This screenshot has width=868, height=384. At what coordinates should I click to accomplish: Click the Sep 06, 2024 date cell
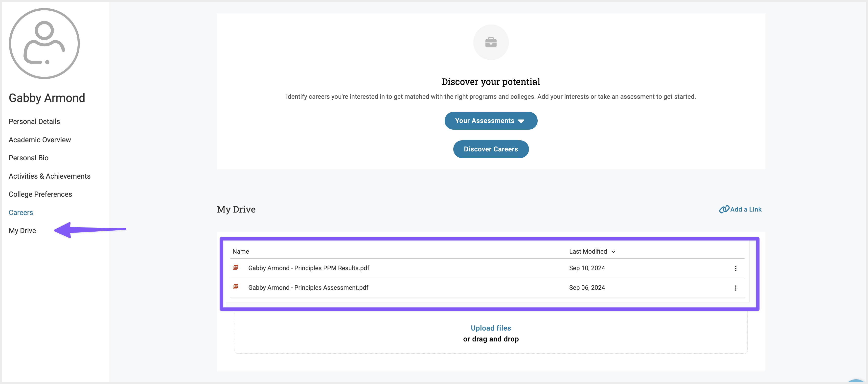tap(587, 288)
